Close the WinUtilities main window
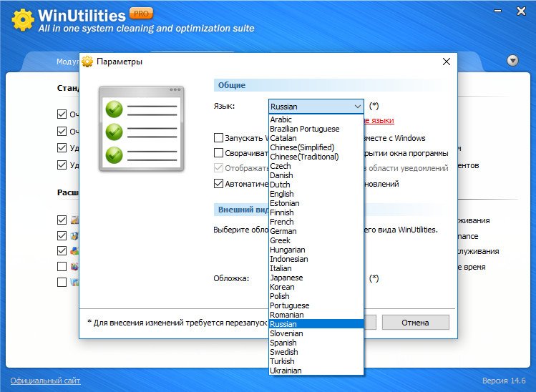536x392 pixels. (521, 11)
